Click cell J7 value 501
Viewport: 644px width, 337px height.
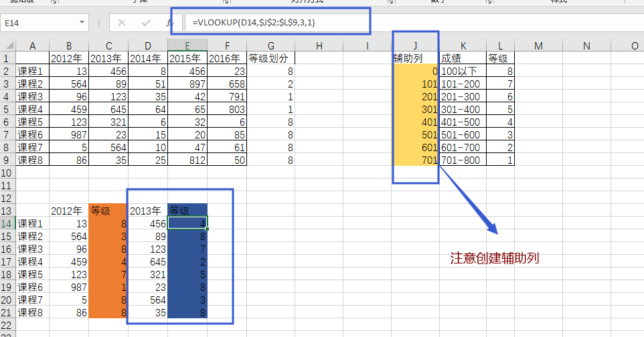click(x=415, y=134)
